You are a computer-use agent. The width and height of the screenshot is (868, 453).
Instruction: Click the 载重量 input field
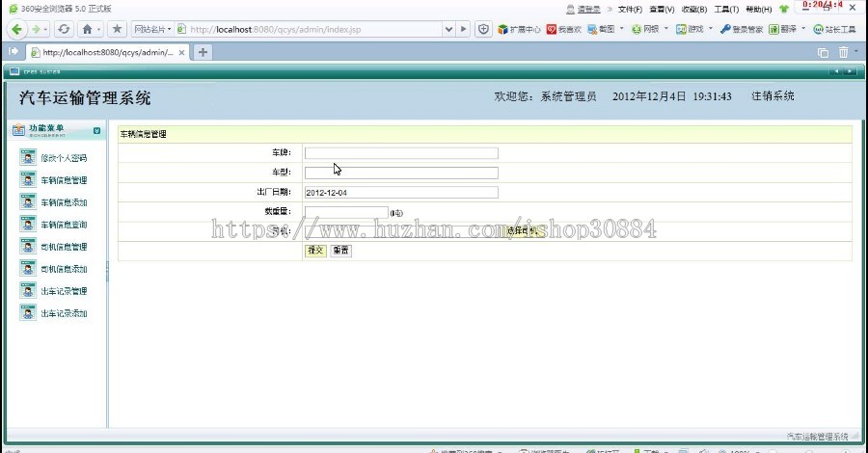346,212
